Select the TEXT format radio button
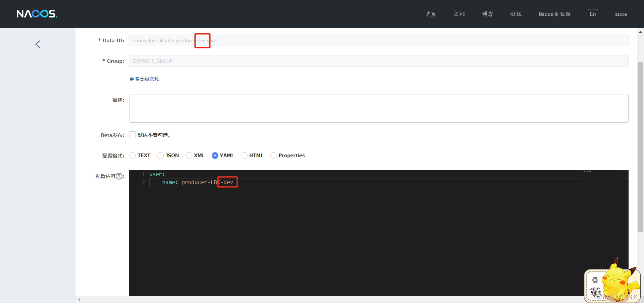 click(132, 156)
